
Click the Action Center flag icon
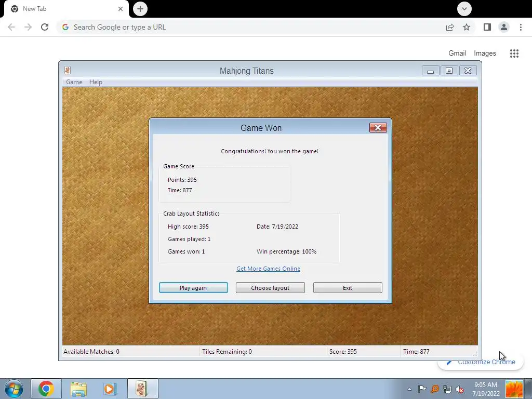[x=422, y=389]
